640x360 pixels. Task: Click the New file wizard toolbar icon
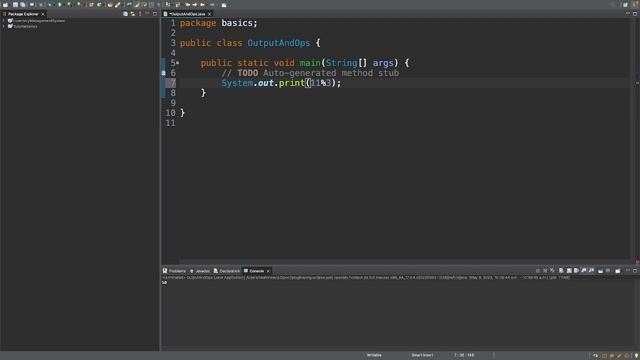pyautogui.click(x=5, y=4)
